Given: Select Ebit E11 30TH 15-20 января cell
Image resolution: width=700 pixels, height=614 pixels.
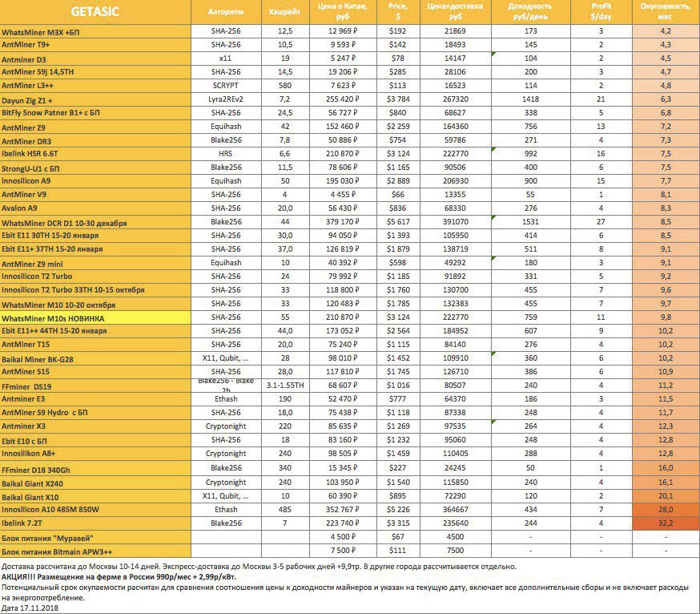Looking at the screenshot, I should pos(95,236).
